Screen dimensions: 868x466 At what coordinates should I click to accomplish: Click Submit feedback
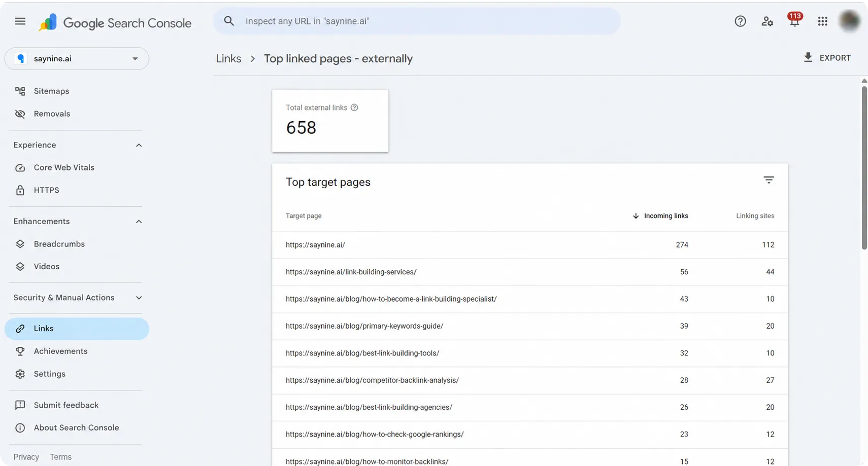(77, 405)
